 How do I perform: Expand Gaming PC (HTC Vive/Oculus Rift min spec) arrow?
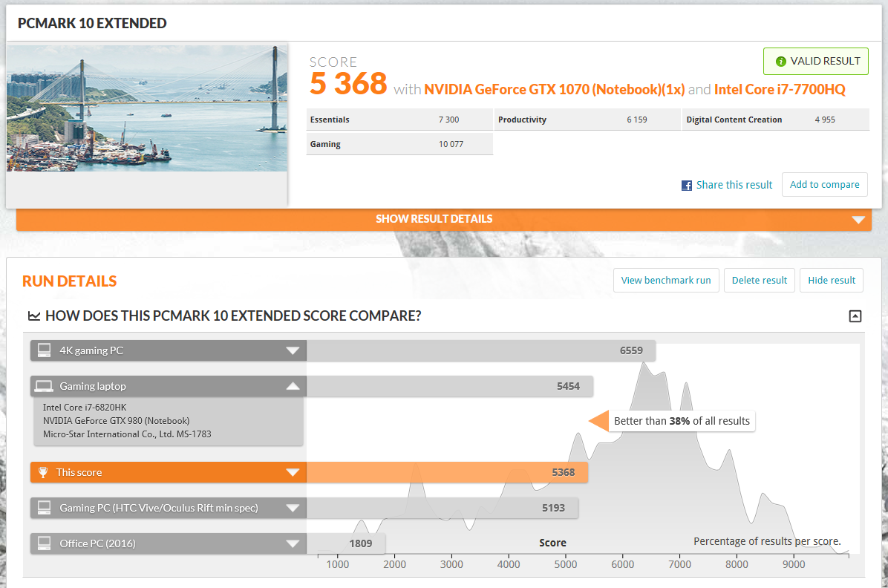293,508
